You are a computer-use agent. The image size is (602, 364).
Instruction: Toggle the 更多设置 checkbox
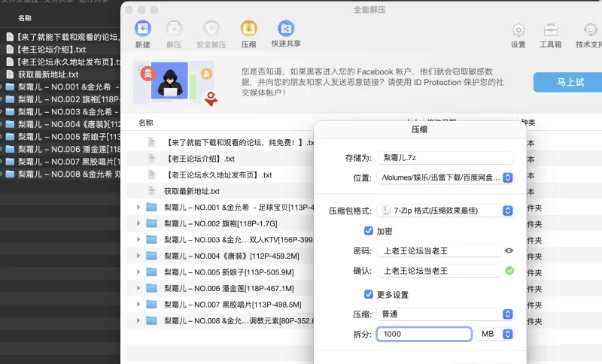(368, 294)
